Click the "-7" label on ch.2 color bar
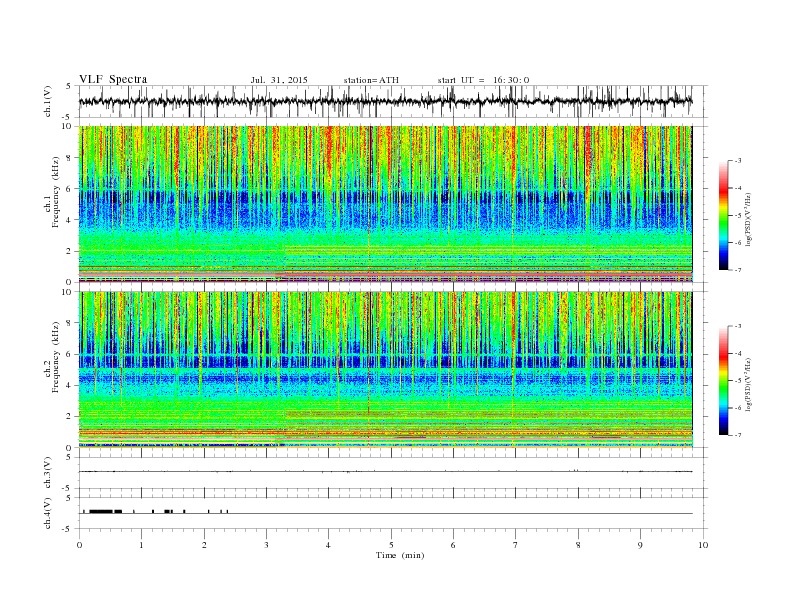 coord(738,435)
